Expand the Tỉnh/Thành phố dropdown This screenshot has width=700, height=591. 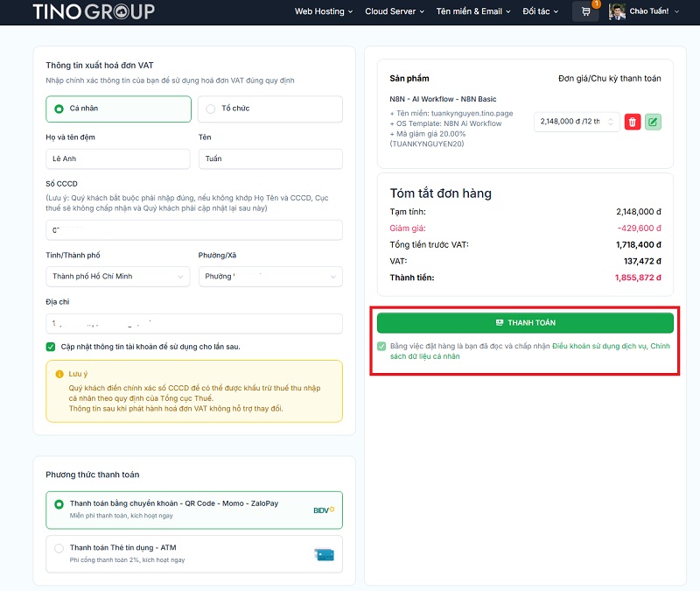pyautogui.click(x=118, y=277)
